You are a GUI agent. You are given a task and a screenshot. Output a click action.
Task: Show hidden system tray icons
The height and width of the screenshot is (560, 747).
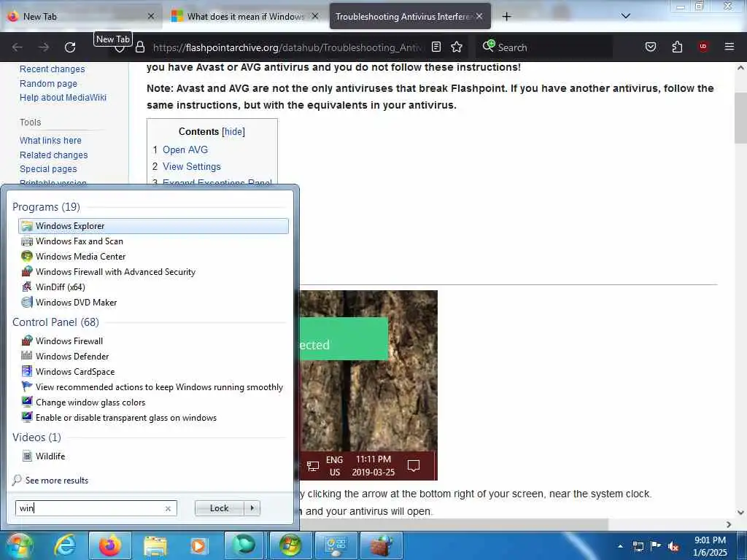coord(620,546)
